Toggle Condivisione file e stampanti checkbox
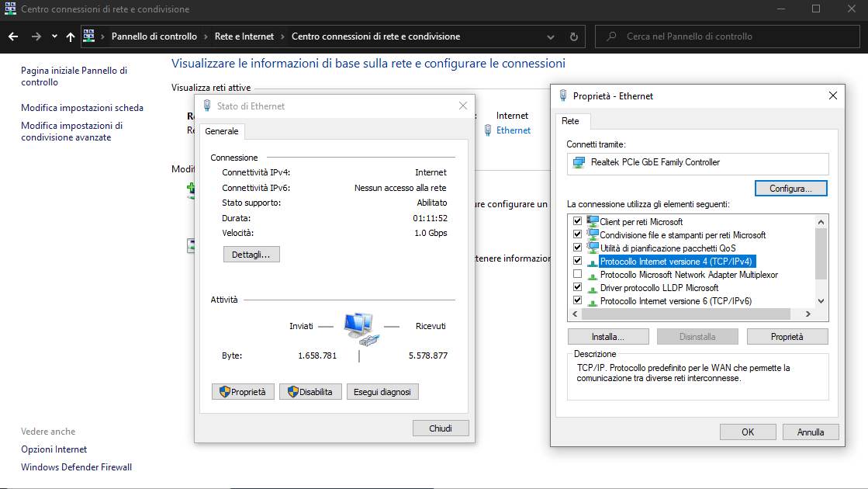Screen dimensions: 868x489 [577, 234]
